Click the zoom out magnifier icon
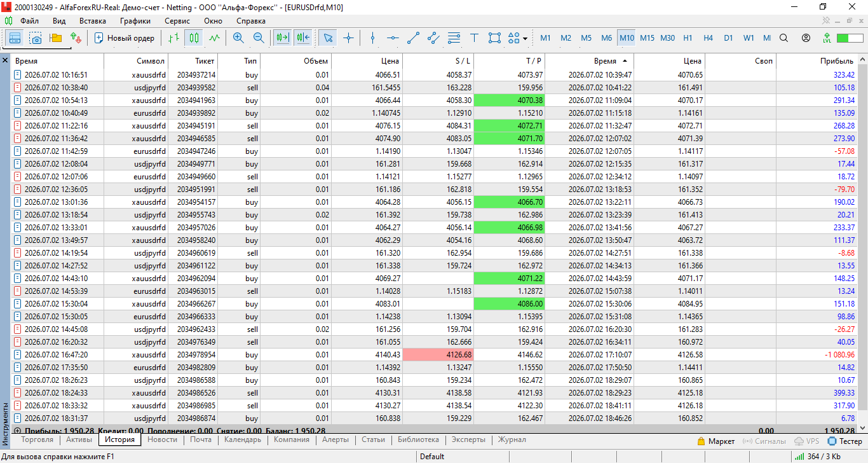Image resolution: width=868 pixels, height=463 pixels. point(259,38)
